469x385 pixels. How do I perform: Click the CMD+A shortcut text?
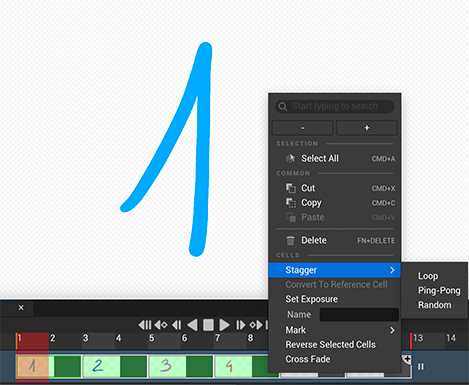[x=383, y=159]
